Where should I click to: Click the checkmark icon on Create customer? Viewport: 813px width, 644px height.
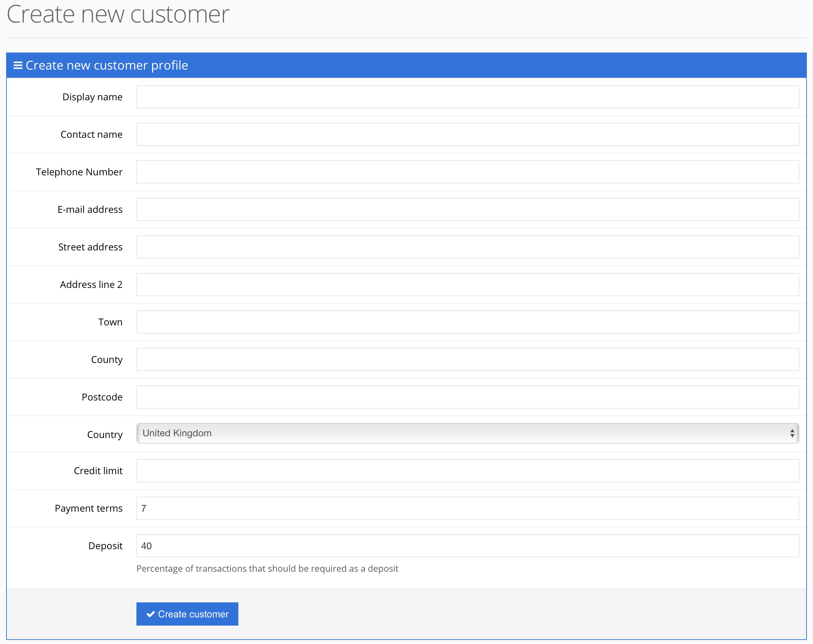(x=151, y=614)
